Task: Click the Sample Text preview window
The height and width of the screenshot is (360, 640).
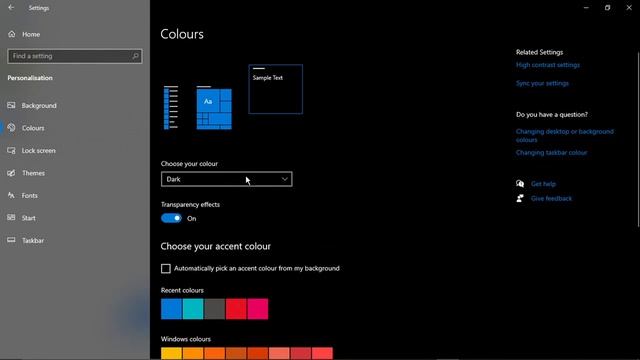Action: [276, 89]
